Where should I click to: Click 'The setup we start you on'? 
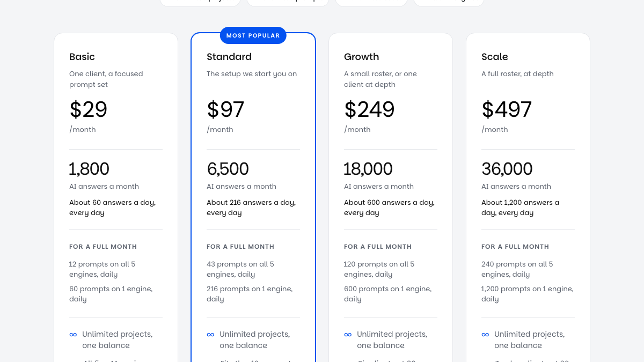(x=252, y=74)
